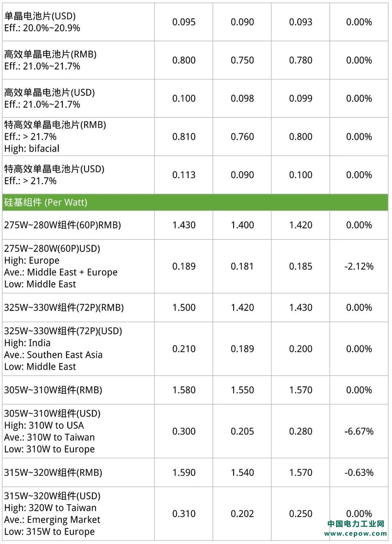Screen dimensions: 392x544
Task: Click the -6.67% change value
Action: 359,431
